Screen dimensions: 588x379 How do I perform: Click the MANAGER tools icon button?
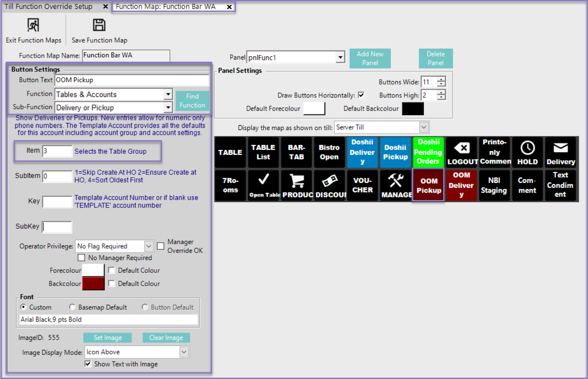[395, 186]
